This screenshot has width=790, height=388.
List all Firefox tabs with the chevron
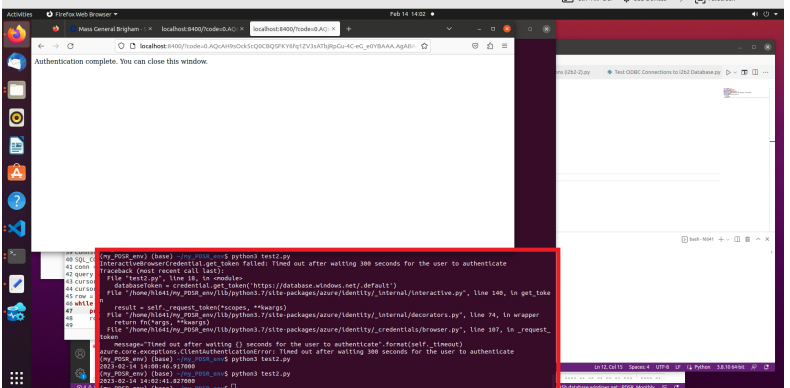point(449,29)
